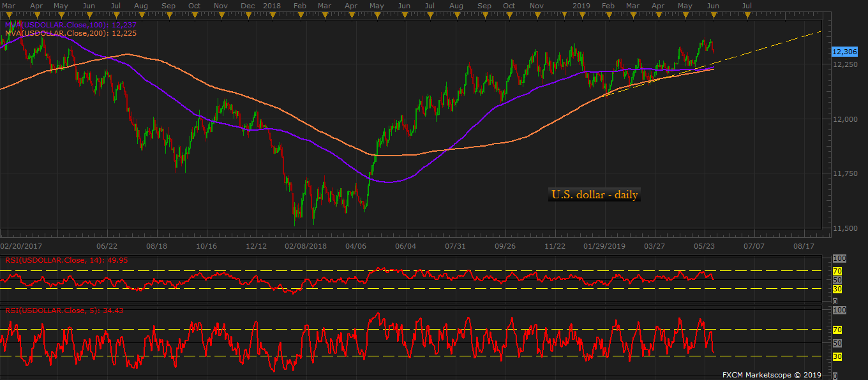Click the triangle marker under Jun 2019
The image size is (868, 380).
tap(713, 14)
